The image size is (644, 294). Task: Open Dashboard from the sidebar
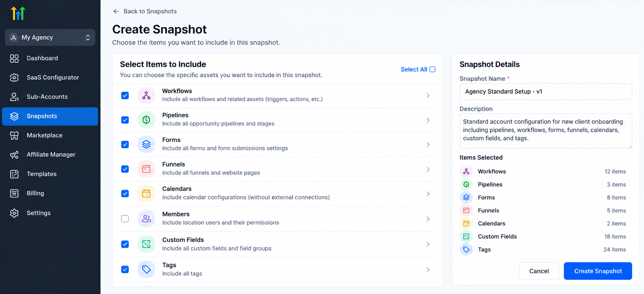pos(50,58)
